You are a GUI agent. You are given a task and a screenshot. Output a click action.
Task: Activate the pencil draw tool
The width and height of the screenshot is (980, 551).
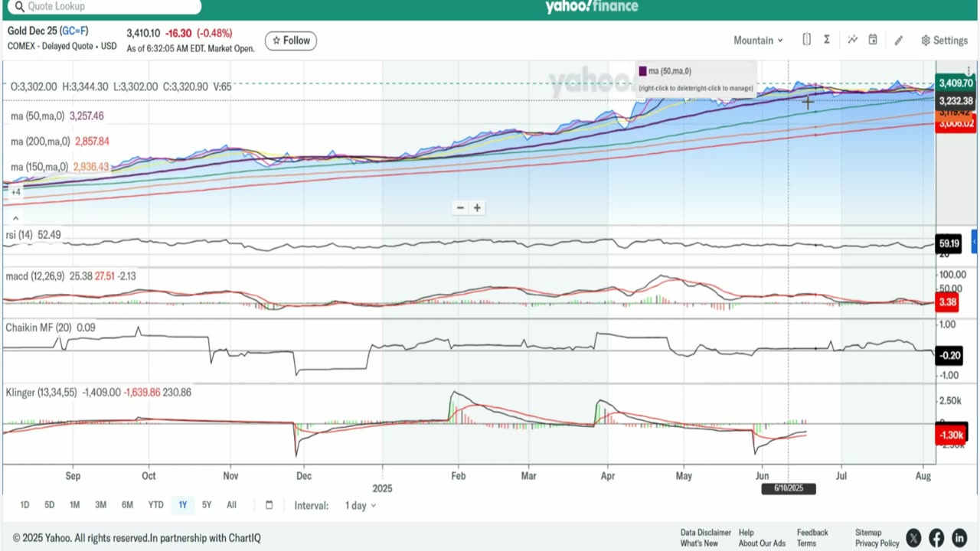[x=899, y=41]
